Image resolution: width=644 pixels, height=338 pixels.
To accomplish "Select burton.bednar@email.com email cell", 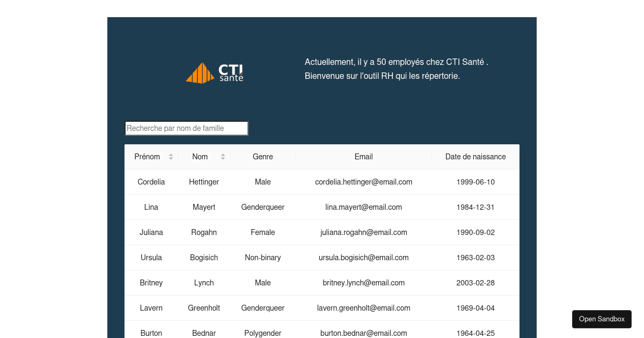I will point(363,333).
